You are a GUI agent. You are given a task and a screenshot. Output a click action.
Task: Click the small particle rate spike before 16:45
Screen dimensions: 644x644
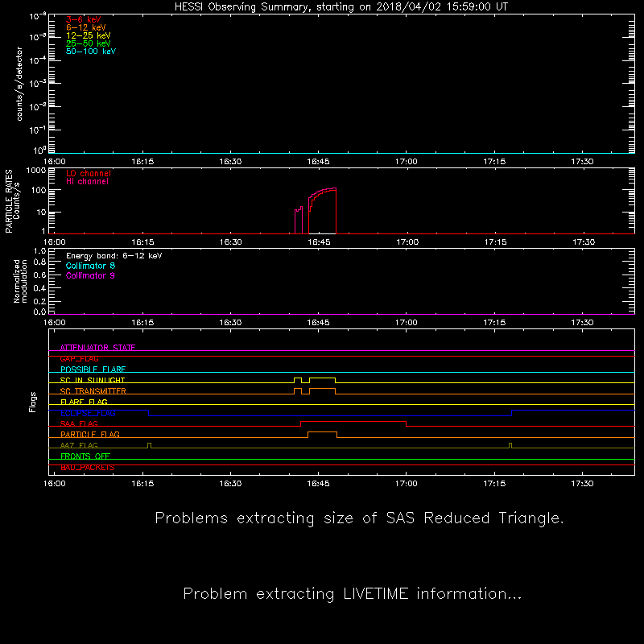[299, 220]
